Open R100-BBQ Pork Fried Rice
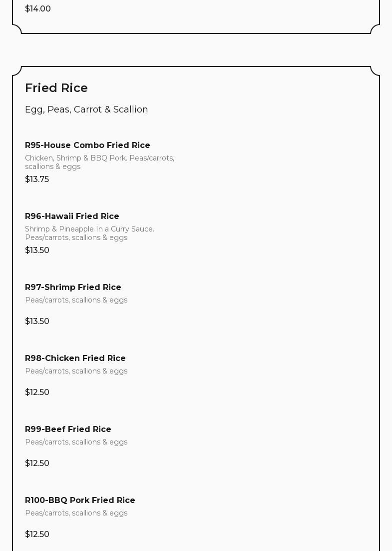The image size is (392, 551). point(80,500)
